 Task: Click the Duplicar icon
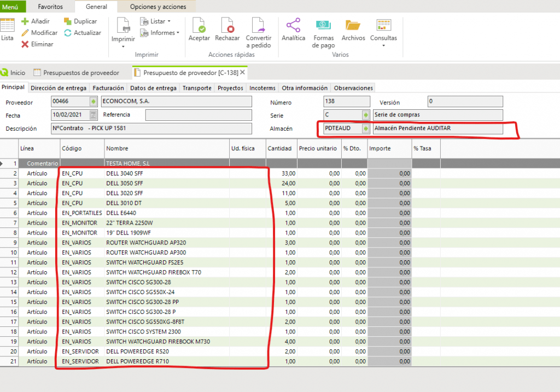coord(67,21)
